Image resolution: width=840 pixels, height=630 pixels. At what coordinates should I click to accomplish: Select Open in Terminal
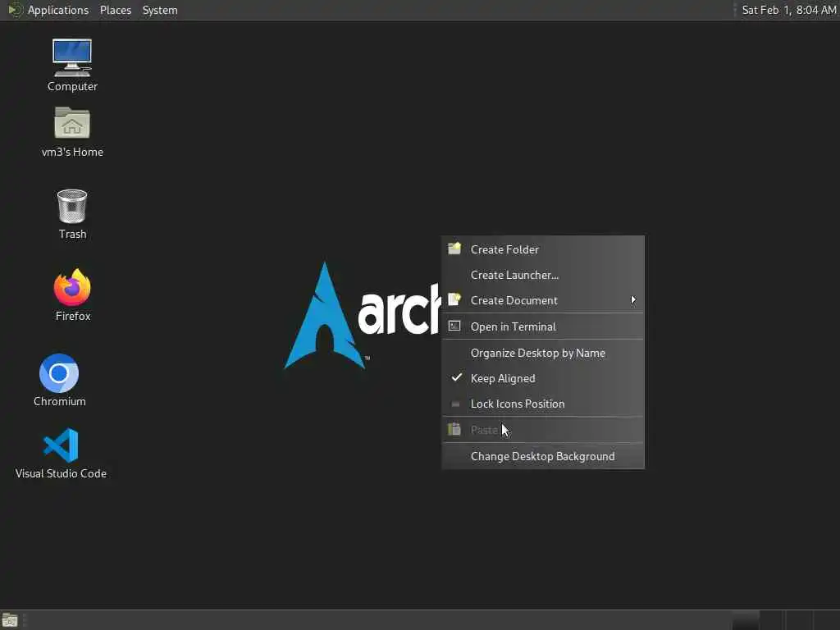[543, 326]
